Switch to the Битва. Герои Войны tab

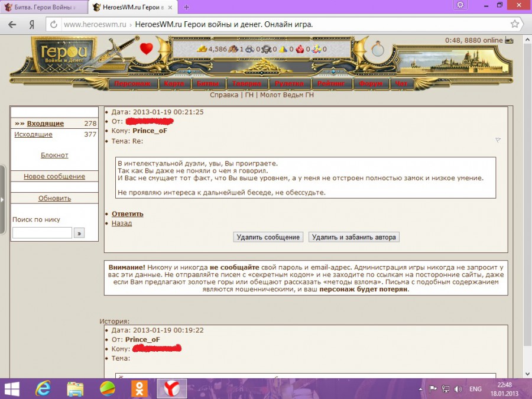point(43,7)
